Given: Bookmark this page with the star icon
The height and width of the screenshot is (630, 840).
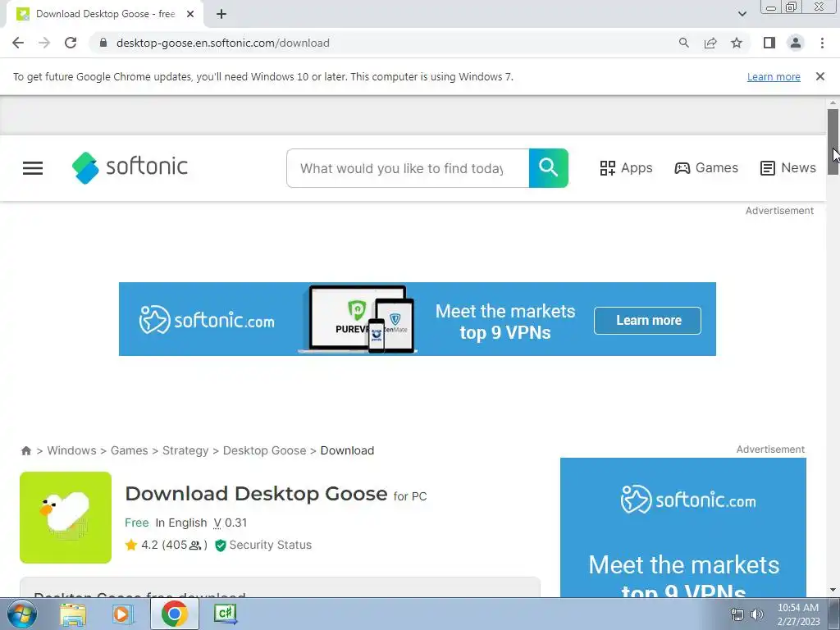Looking at the screenshot, I should pos(737,43).
